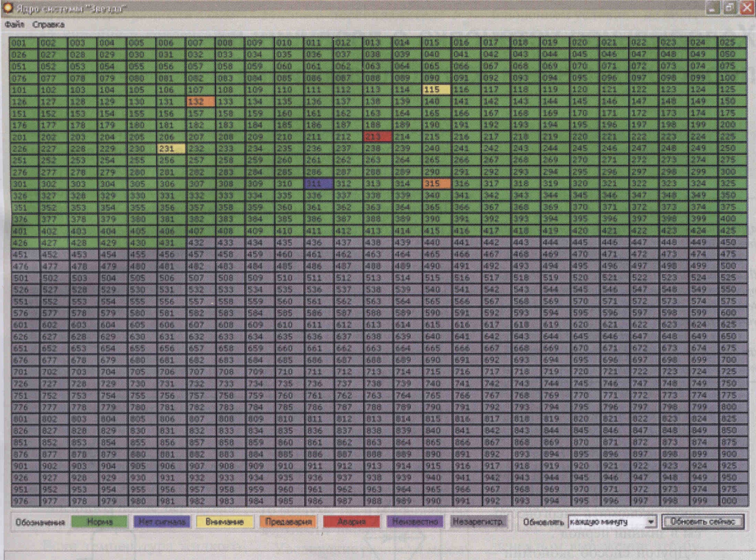This screenshot has height=560, width=756.
Task: Click the yellow Внимание legend swatch
Action: pyautogui.click(x=225, y=522)
